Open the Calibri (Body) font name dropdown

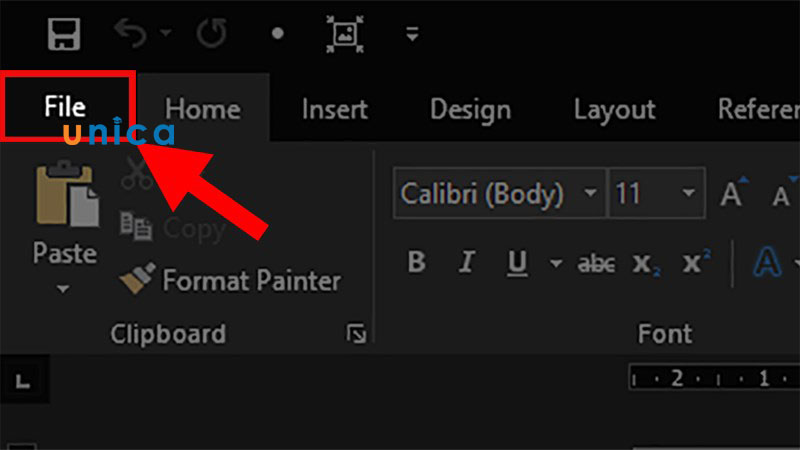coord(591,193)
